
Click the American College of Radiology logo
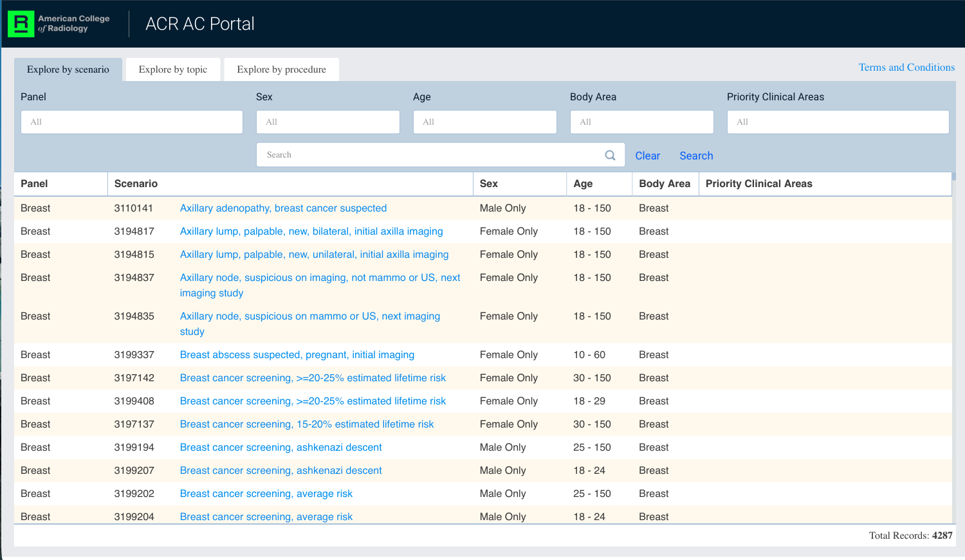(x=59, y=24)
